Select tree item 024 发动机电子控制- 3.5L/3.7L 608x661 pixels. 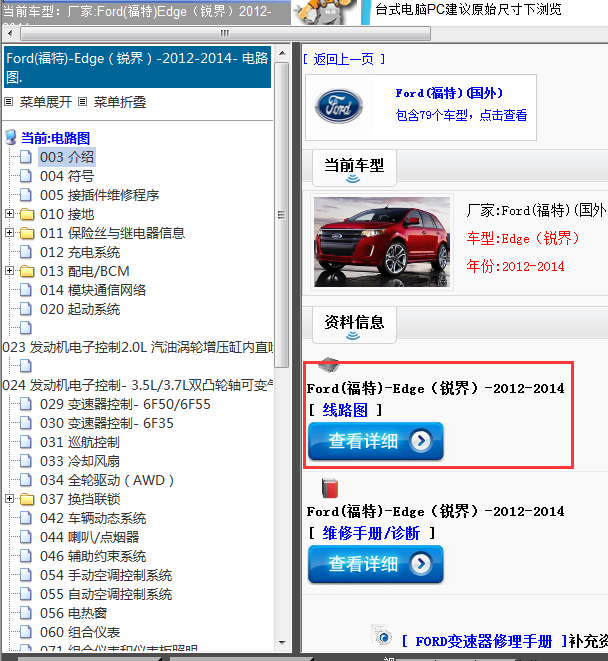[137, 385]
